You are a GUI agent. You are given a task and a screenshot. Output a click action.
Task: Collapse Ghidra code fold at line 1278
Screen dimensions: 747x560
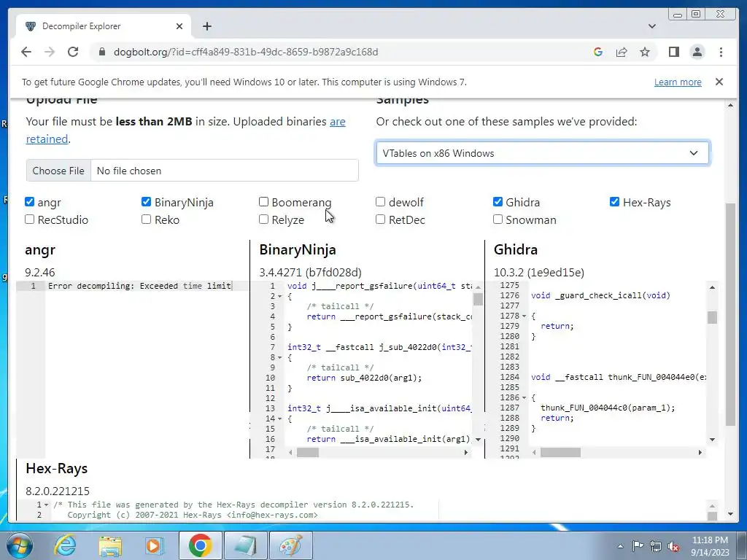point(524,316)
